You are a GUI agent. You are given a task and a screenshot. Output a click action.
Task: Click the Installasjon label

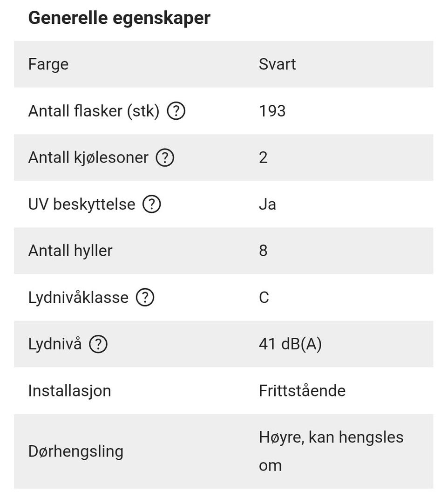coord(70,391)
